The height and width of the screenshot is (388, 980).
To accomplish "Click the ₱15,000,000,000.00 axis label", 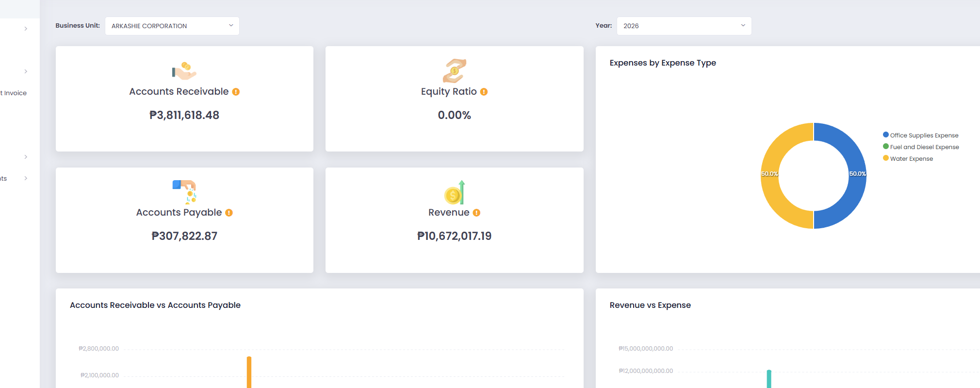I will coord(646,349).
